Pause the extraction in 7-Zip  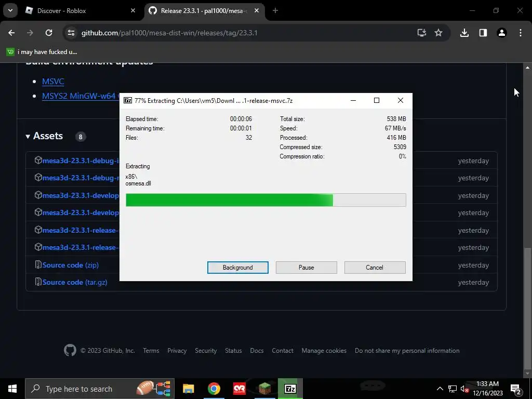[x=306, y=268]
